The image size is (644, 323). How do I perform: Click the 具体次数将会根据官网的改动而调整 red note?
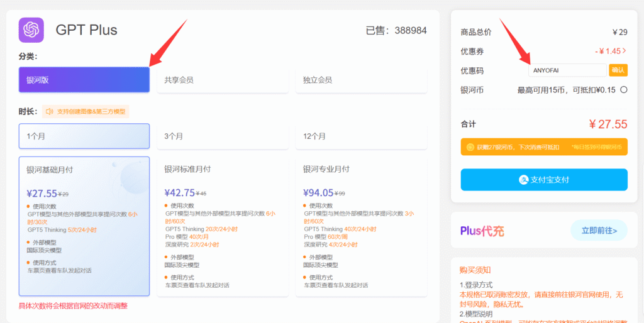pos(73,306)
